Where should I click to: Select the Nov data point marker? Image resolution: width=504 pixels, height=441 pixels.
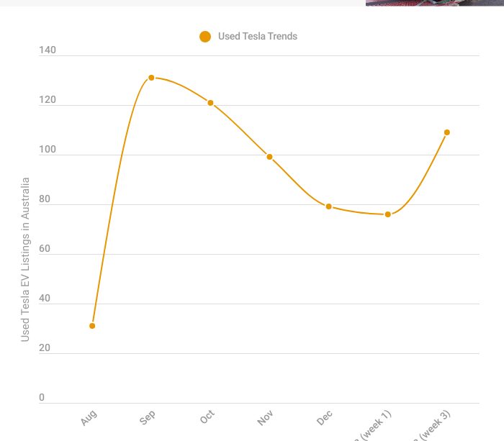click(x=269, y=157)
